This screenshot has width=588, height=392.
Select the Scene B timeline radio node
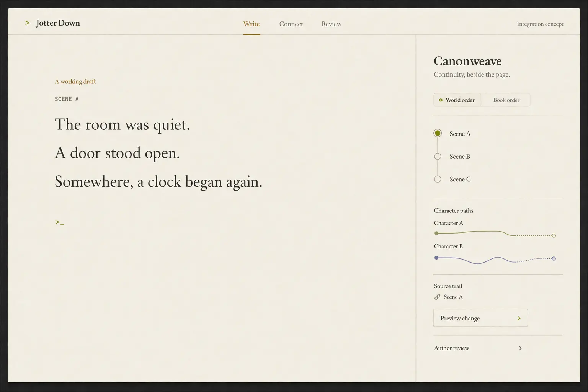coord(438,156)
